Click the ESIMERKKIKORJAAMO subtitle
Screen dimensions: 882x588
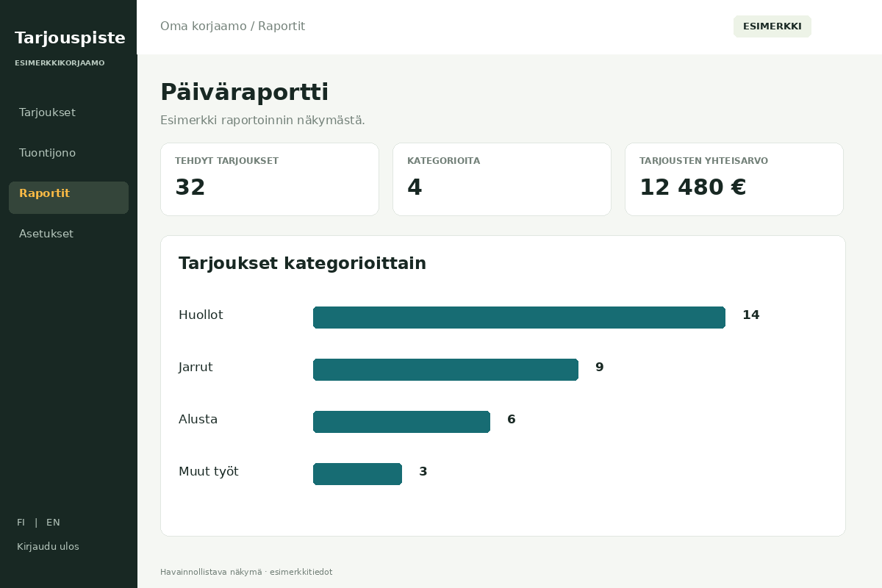click(x=60, y=63)
